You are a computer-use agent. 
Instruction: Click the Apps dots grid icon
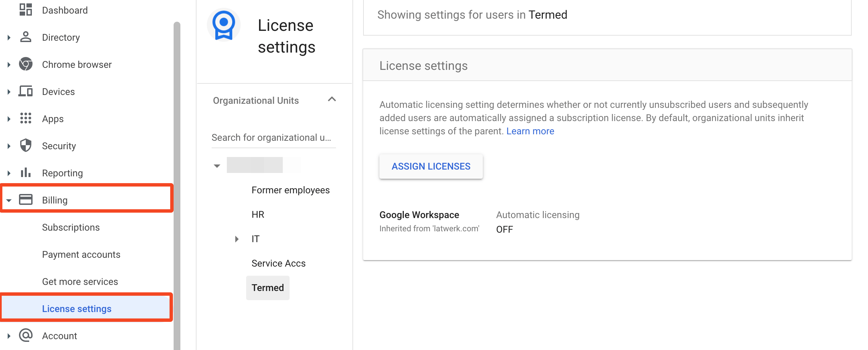coord(26,118)
